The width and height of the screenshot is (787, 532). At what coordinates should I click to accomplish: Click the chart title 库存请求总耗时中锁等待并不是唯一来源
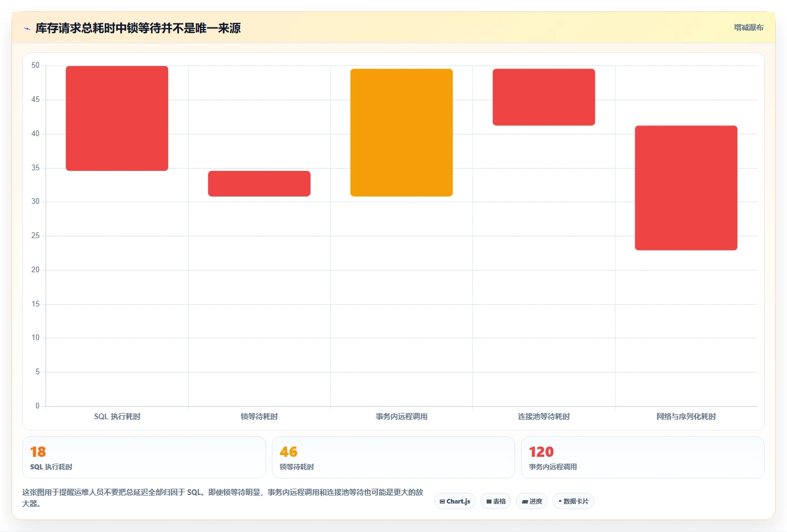[x=138, y=28]
